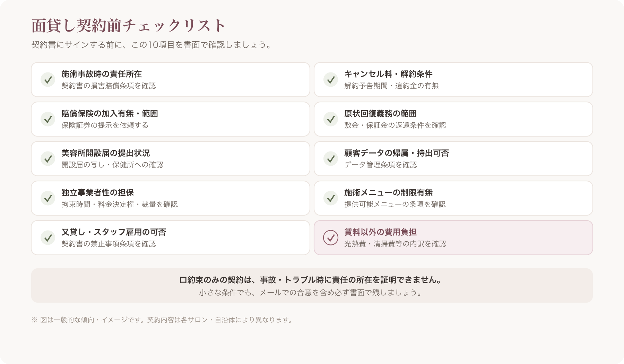The image size is (624, 364).
Task: Toggle the circled checkmark for 賃料以外の費用負担
Action: pyautogui.click(x=331, y=238)
